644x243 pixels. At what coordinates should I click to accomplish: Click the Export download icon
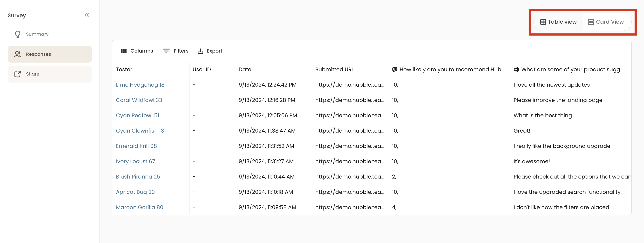(x=200, y=51)
